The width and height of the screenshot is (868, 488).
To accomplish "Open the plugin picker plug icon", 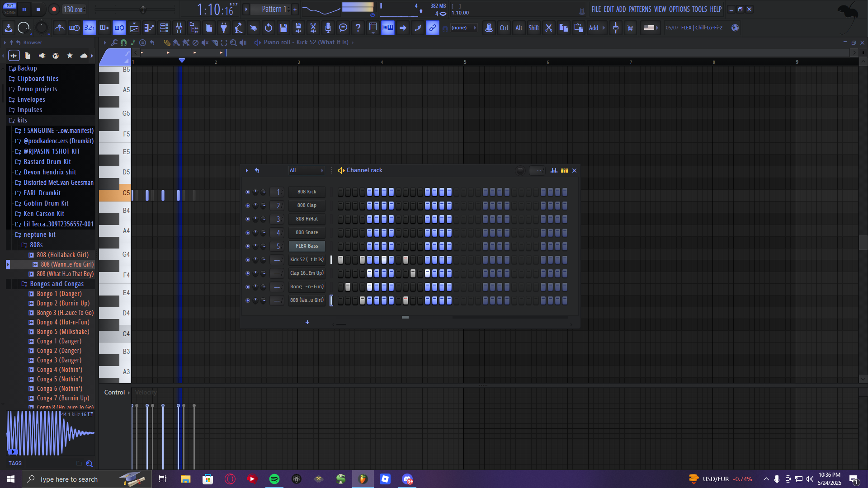I will coord(223,28).
